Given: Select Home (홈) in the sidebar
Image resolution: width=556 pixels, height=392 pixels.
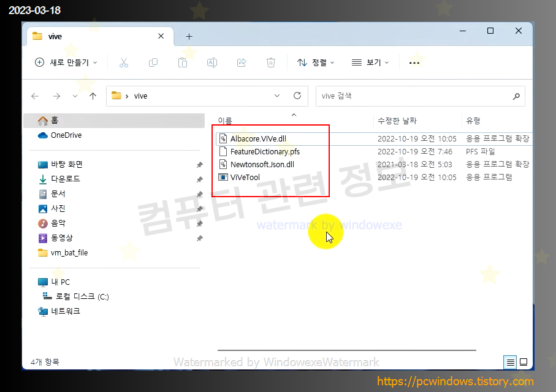Looking at the screenshot, I should (x=114, y=121).
